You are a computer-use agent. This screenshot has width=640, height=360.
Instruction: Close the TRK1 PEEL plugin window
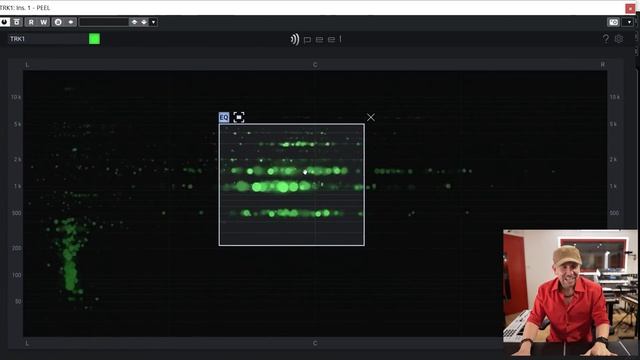pos(630,8)
